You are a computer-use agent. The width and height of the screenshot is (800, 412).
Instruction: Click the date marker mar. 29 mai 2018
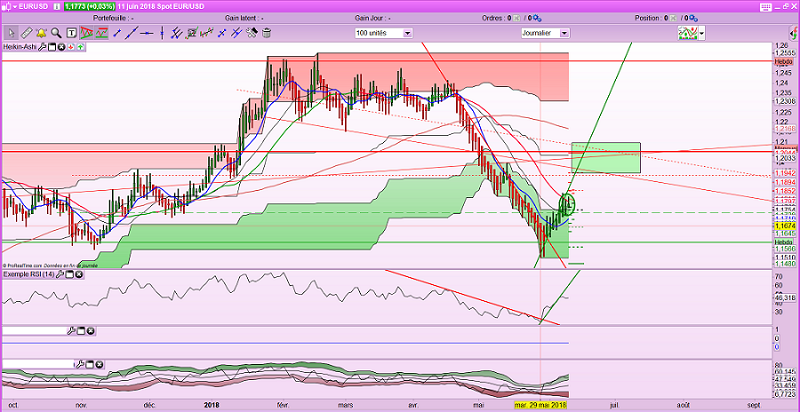pos(541,405)
